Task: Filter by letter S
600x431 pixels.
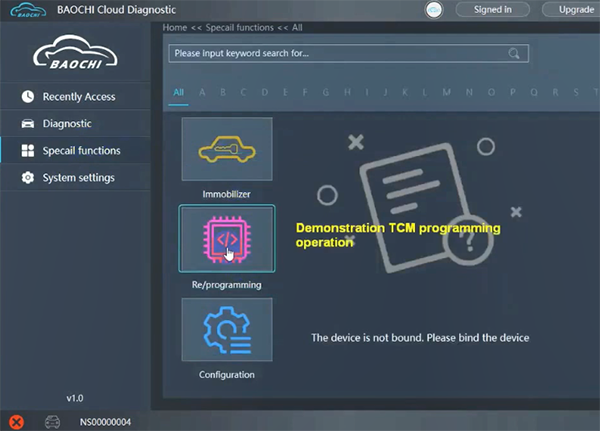Action: [576, 92]
